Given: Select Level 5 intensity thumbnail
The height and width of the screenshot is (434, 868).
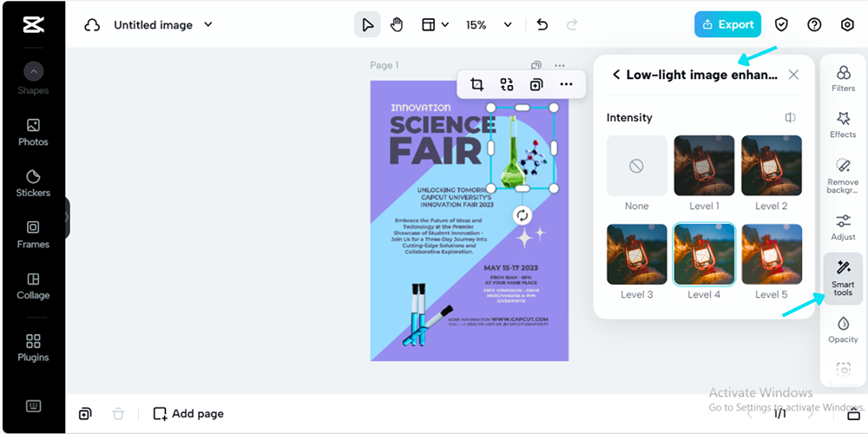Looking at the screenshot, I should 772,254.
